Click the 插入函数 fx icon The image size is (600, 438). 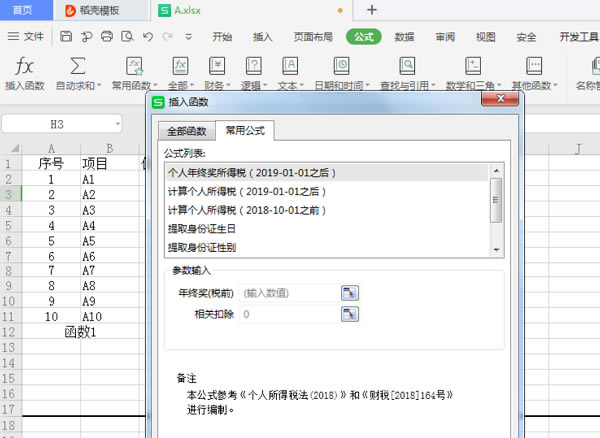[x=24, y=65]
